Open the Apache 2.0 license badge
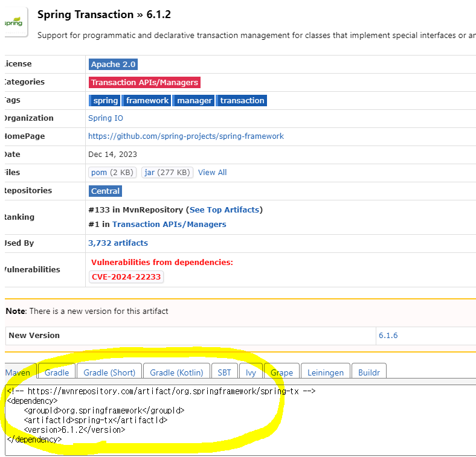 (113, 65)
